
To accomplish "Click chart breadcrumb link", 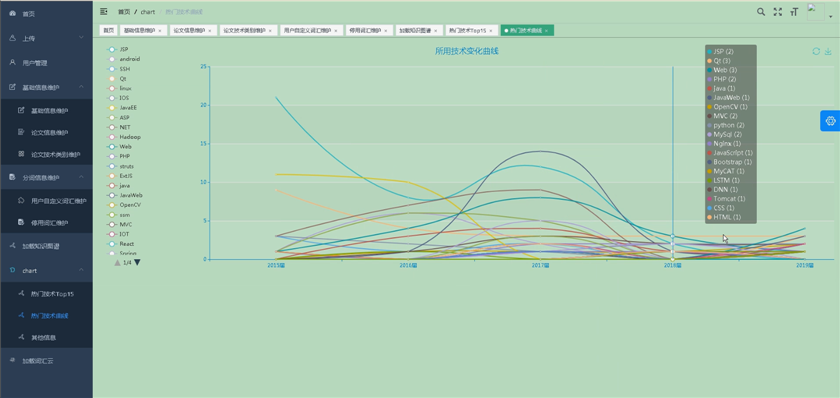I will (148, 12).
